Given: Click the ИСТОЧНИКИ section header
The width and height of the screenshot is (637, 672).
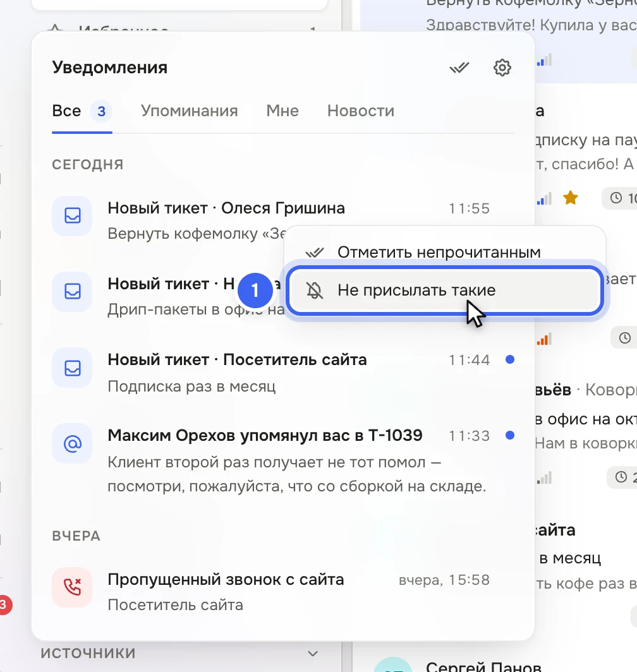Looking at the screenshot, I should (88, 654).
